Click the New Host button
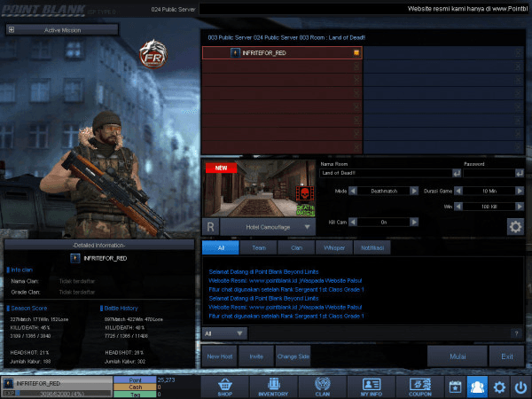 pyautogui.click(x=220, y=356)
